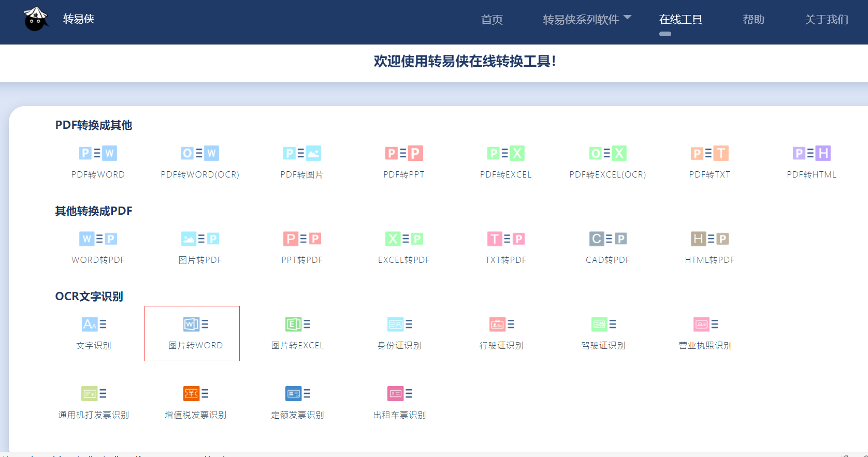Click the 转易侠 ninja logo
This screenshot has height=457, width=868.
click(x=36, y=19)
